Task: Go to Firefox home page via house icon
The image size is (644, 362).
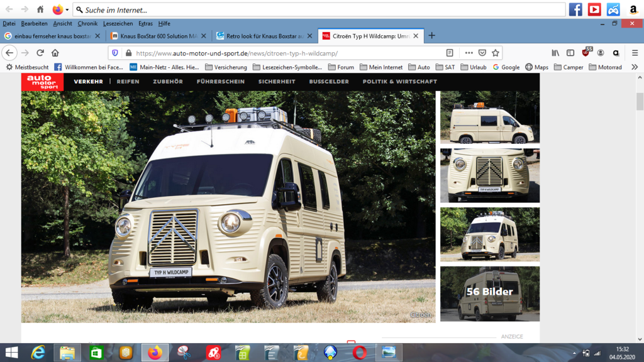Action: click(x=55, y=53)
